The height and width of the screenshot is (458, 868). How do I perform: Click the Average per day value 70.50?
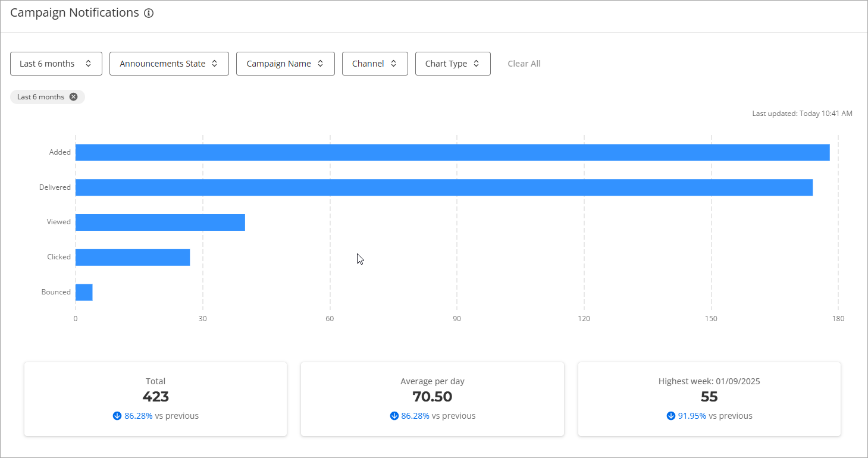(x=432, y=397)
